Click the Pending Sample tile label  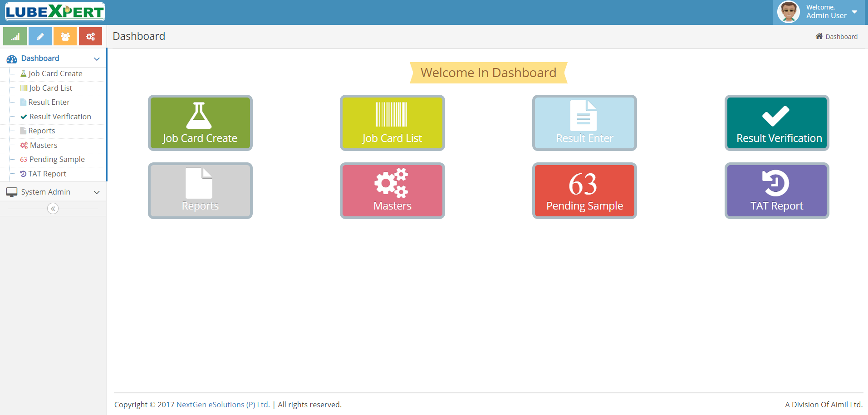584,206
